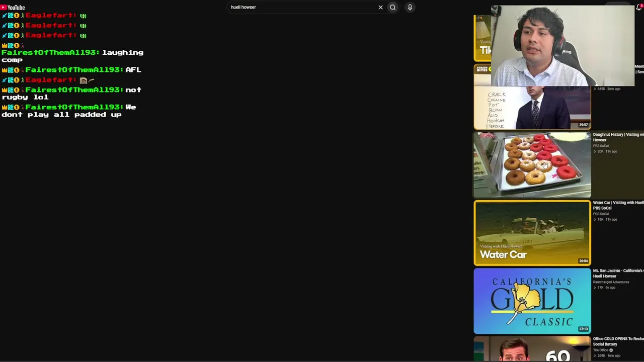Open the Office cold opens thumbnail
Image resolution: width=644 pixels, height=362 pixels.
(x=532, y=349)
